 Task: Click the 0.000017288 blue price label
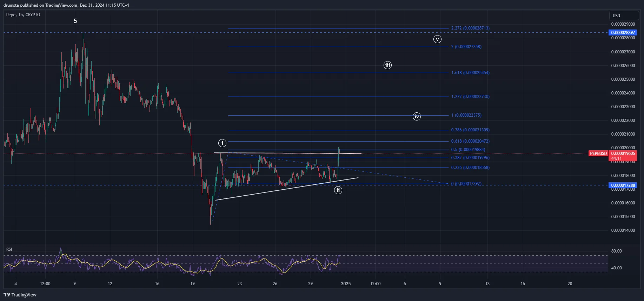623,185
